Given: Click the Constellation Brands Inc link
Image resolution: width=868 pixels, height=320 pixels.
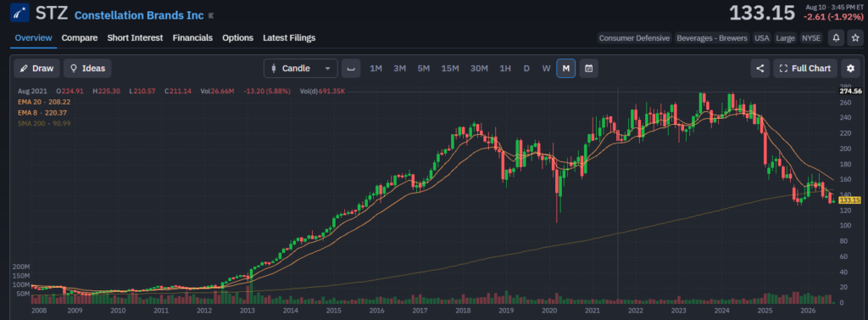Looking at the screenshot, I should 139,15.
